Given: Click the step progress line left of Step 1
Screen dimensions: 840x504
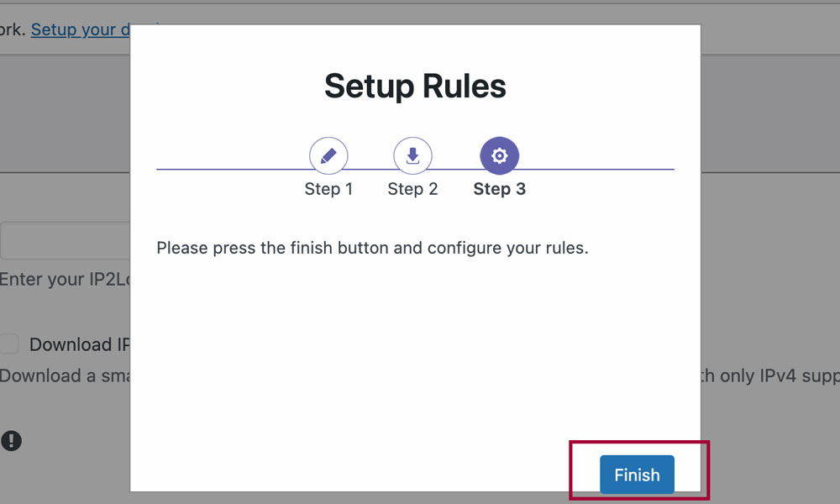Looking at the screenshot, I should 231,170.
